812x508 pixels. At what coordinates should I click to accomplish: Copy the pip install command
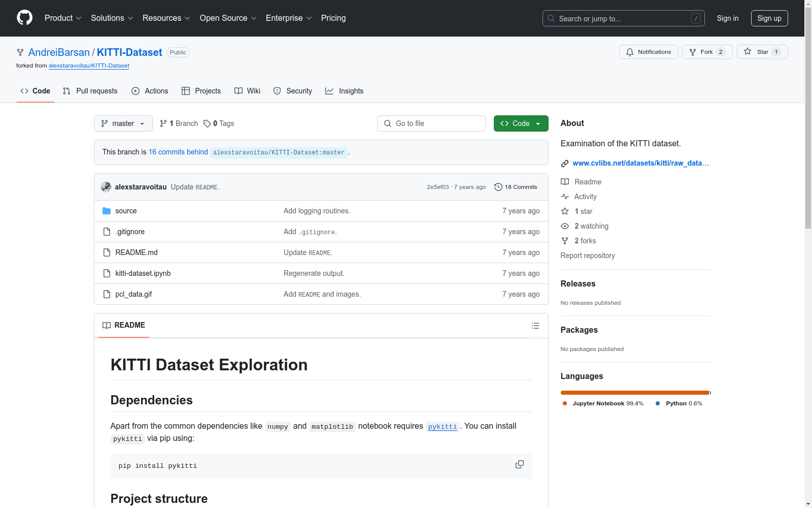[x=520, y=465]
